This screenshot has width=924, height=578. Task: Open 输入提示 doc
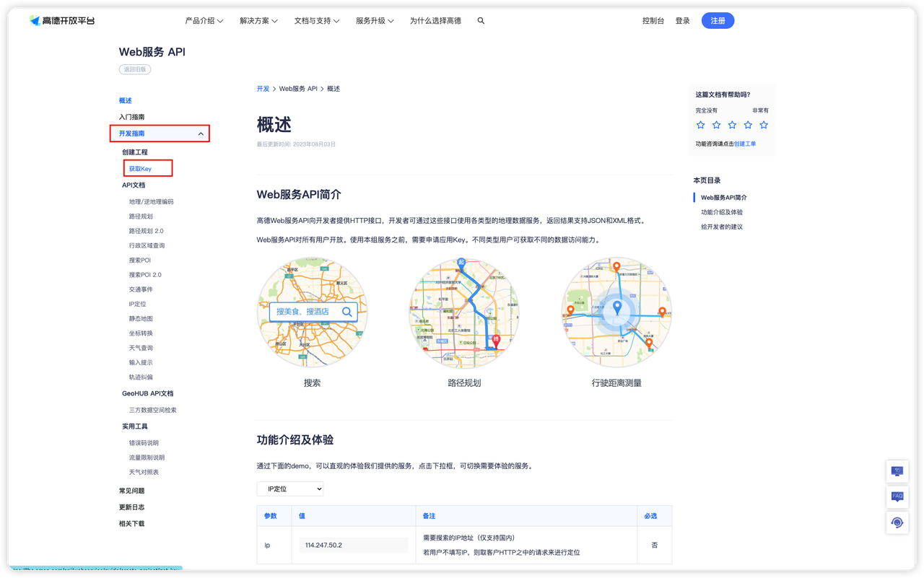(x=141, y=363)
